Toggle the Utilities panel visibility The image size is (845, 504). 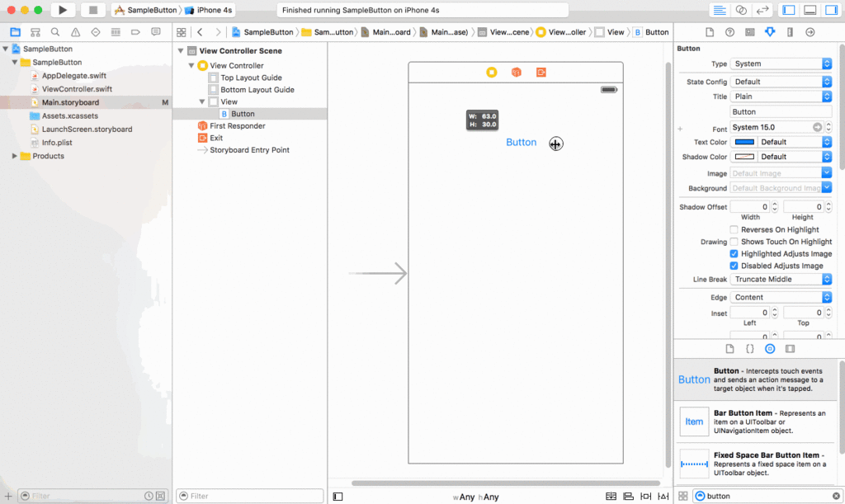(831, 10)
